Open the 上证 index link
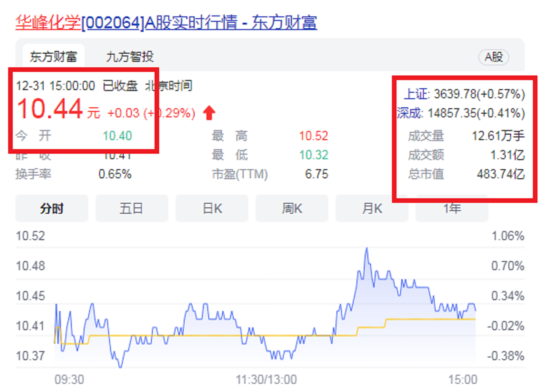 pyautogui.click(x=417, y=94)
